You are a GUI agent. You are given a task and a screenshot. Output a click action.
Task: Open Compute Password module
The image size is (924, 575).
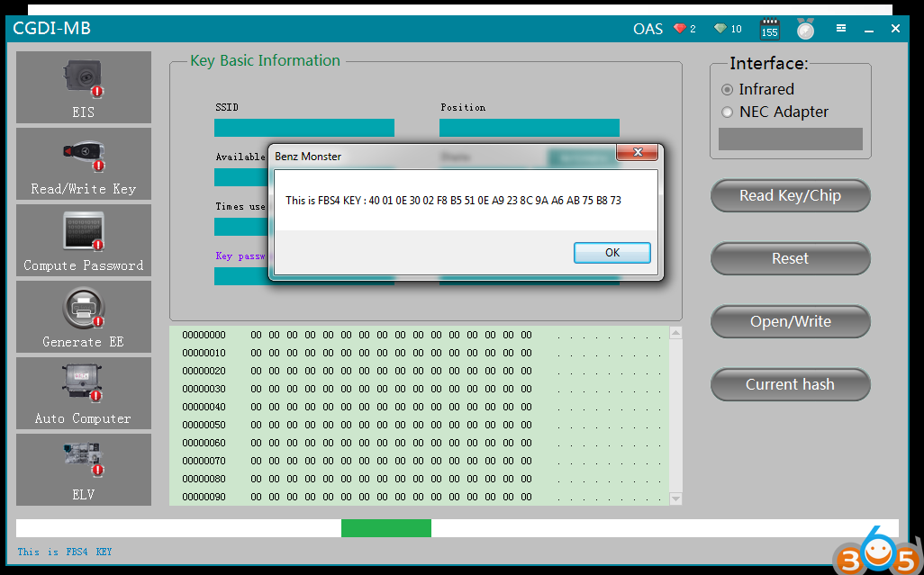pyautogui.click(x=83, y=240)
